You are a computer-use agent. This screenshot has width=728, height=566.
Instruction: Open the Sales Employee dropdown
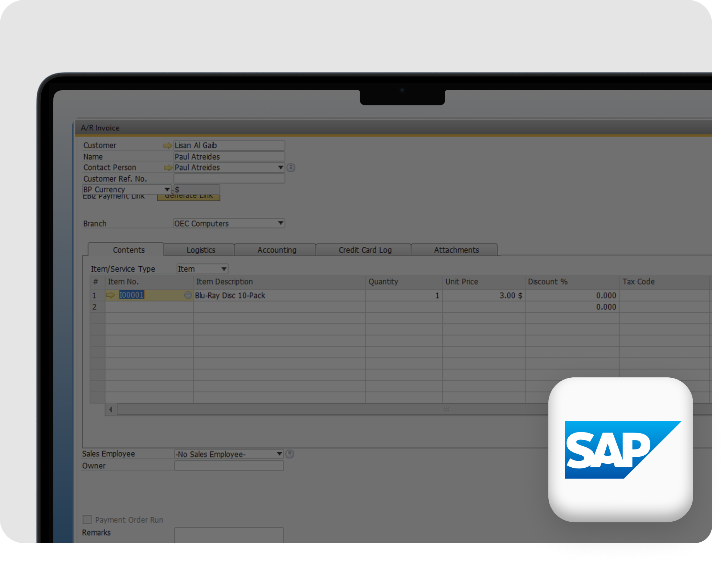tap(279, 454)
